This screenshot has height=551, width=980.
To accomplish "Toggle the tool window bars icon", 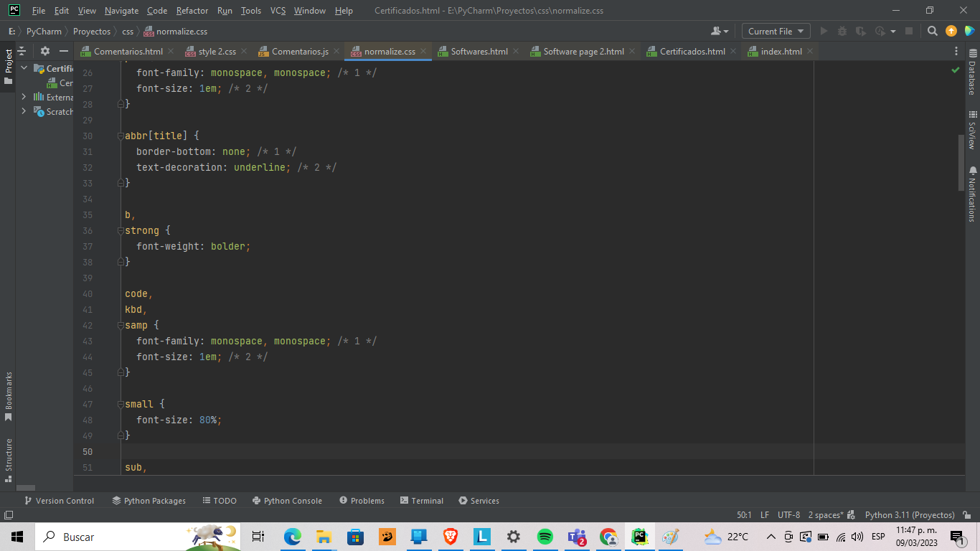I will tap(9, 515).
